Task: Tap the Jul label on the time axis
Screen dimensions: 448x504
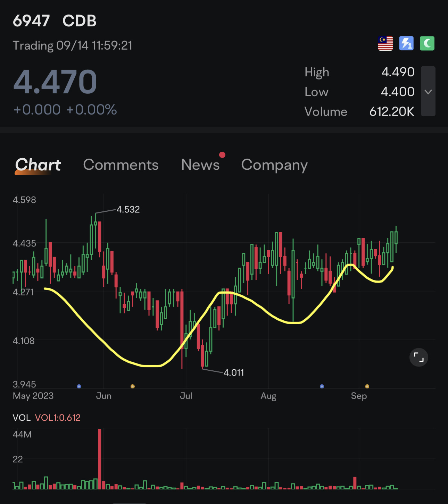Action: tap(186, 396)
